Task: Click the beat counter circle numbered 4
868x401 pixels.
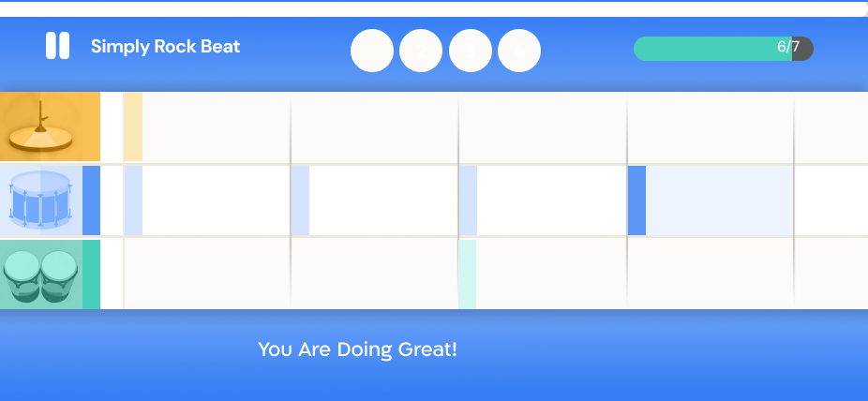Action: point(519,51)
